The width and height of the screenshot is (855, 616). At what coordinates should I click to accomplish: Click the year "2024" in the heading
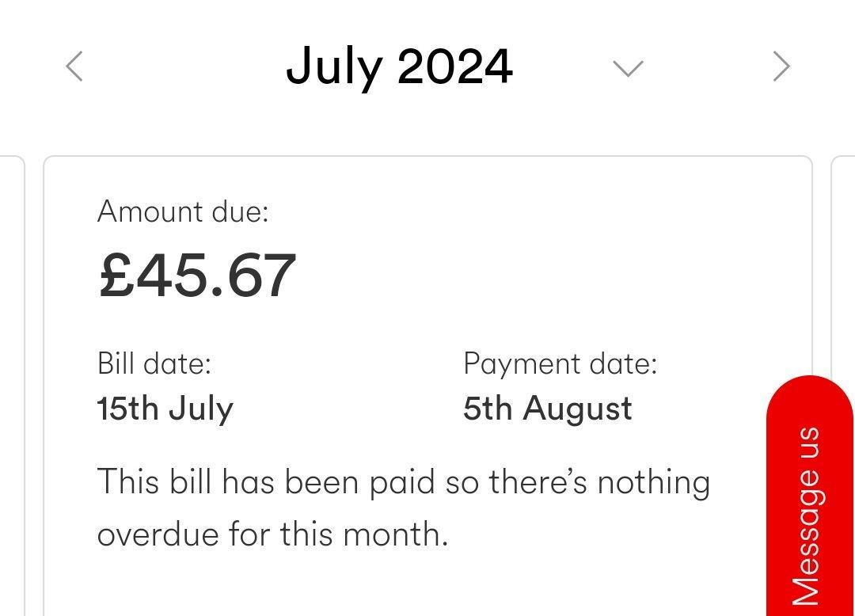tap(454, 67)
